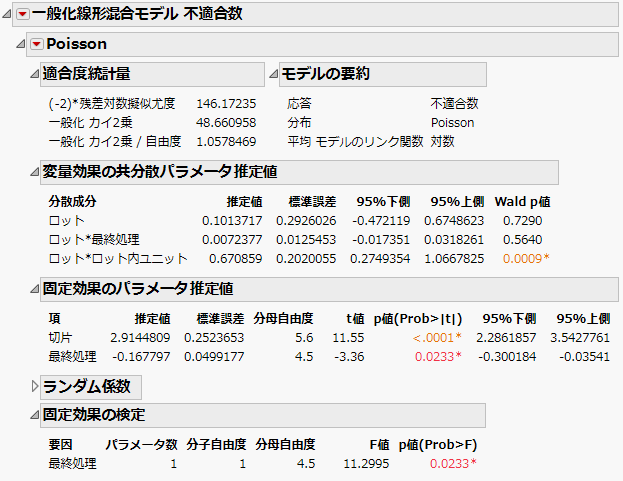Select the Wald p-value 0.5640
The image size is (623, 481).
pyautogui.click(x=522, y=240)
